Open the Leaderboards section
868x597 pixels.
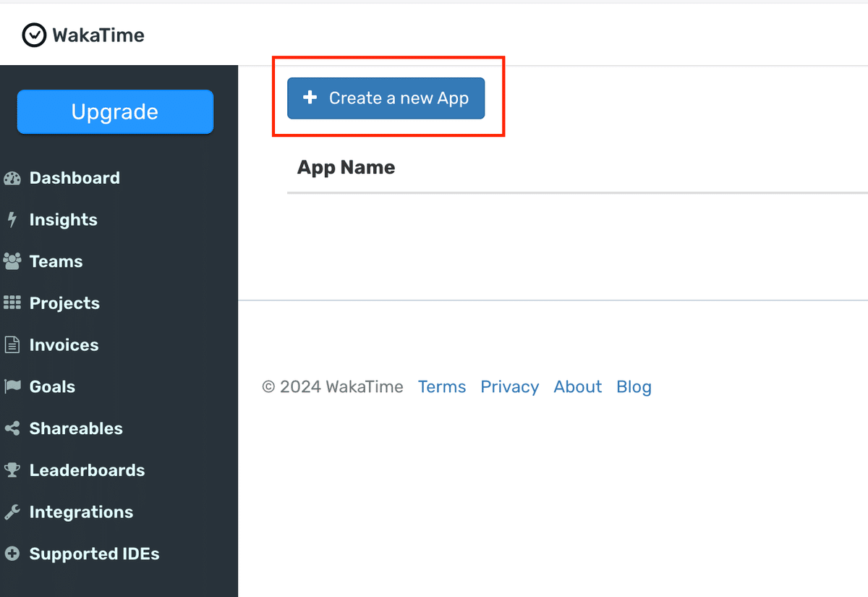pyautogui.click(x=87, y=470)
